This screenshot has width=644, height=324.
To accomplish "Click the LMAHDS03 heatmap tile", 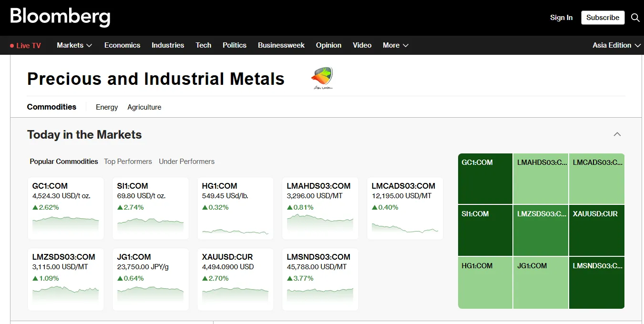I will [x=541, y=179].
